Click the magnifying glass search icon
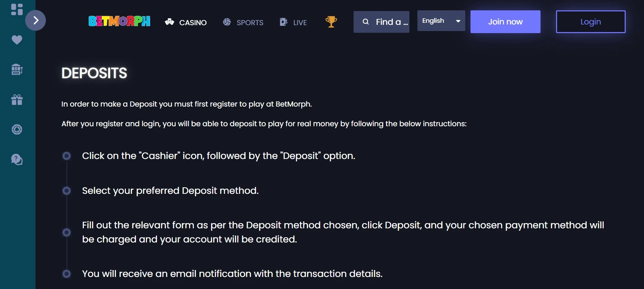This screenshot has height=289, width=644. (x=365, y=21)
